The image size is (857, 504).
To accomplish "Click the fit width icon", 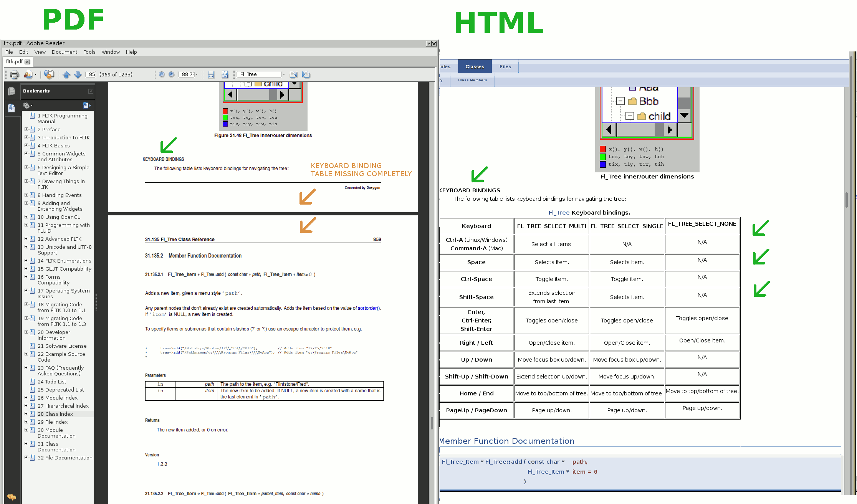I will point(211,74).
